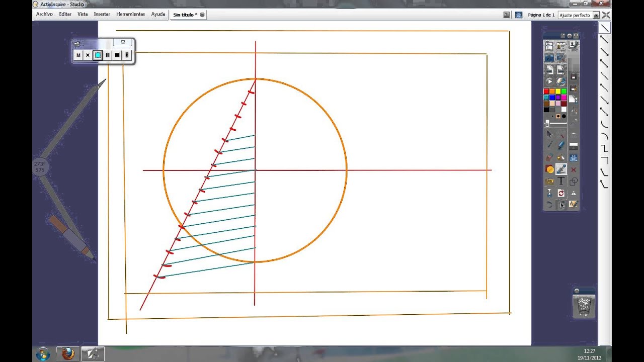Screen dimensions: 644x362
Task: Choose the stepped connector style
Action: click(604, 148)
